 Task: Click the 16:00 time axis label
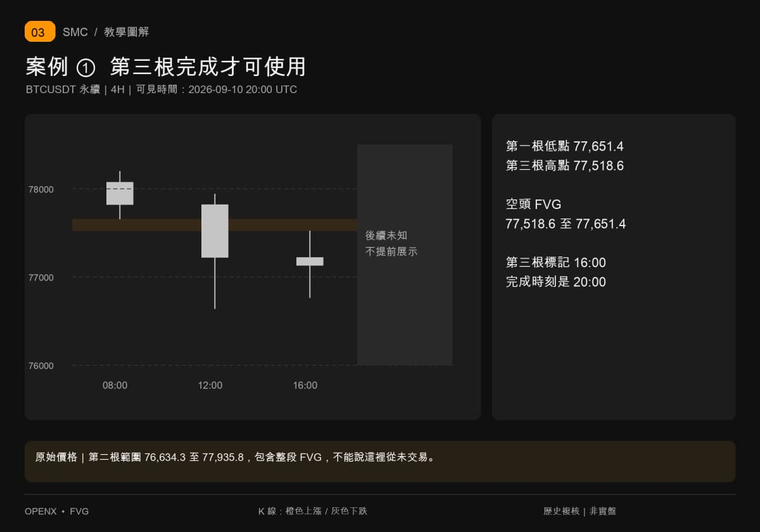point(305,385)
